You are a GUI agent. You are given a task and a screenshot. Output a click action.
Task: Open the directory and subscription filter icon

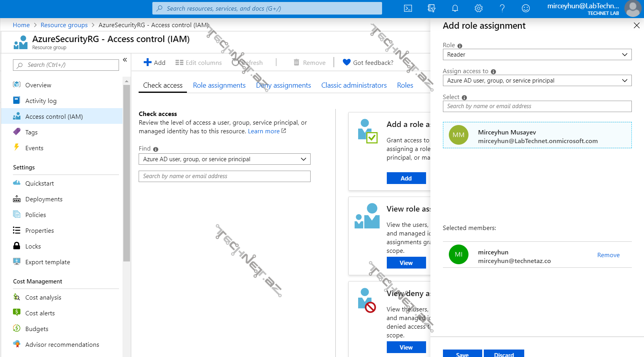[432, 8]
